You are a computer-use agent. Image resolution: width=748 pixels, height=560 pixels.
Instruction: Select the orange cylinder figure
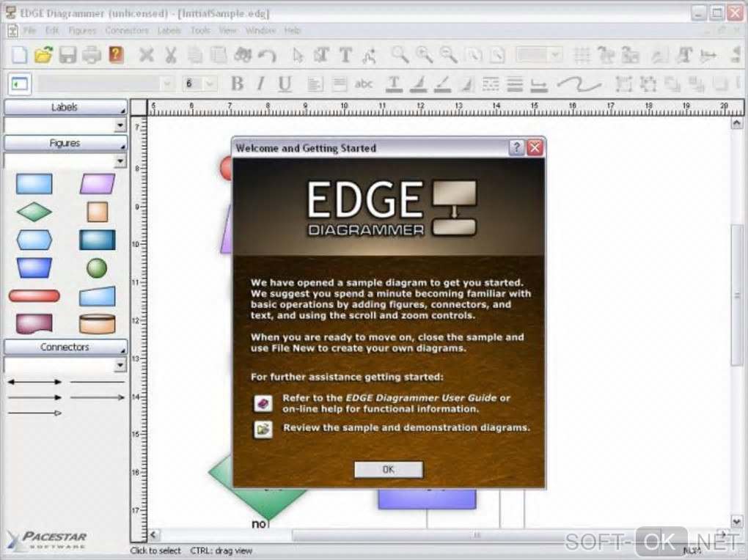tap(98, 323)
